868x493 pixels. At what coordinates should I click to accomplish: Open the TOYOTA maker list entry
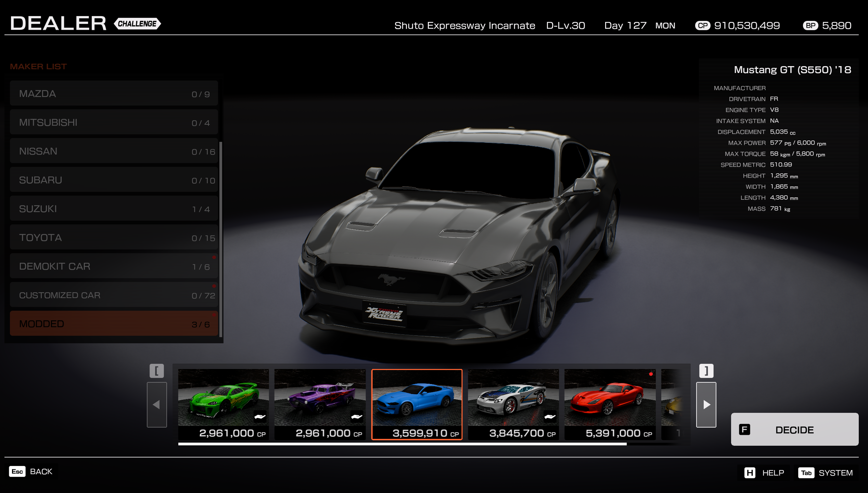(x=114, y=237)
